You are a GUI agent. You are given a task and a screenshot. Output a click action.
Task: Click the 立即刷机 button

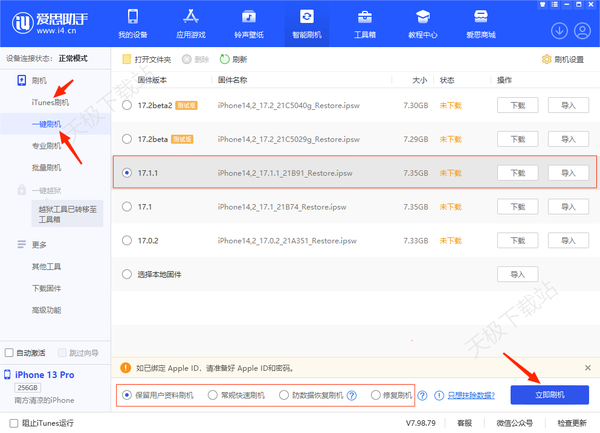(x=549, y=395)
